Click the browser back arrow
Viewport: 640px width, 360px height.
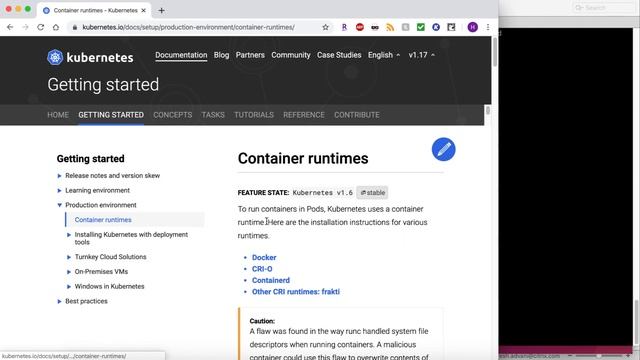point(10,27)
